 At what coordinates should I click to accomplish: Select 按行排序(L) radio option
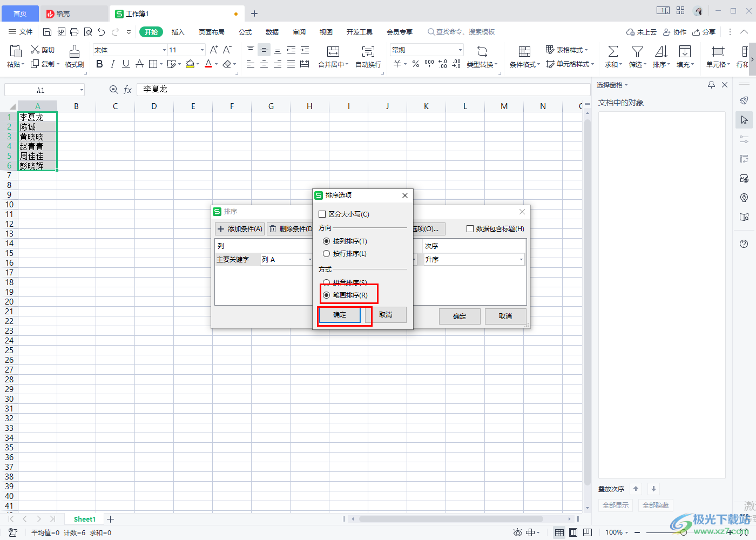click(326, 254)
